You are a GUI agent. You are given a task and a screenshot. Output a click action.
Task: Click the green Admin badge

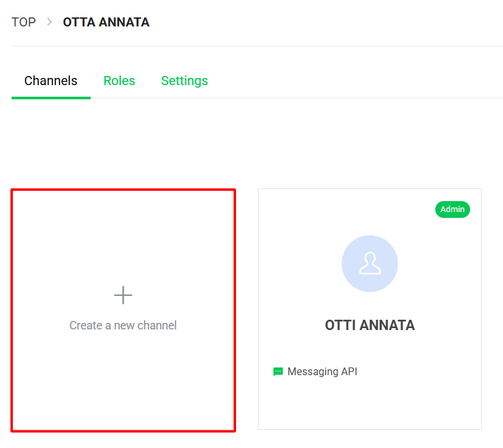pyautogui.click(x=453, y=209)
